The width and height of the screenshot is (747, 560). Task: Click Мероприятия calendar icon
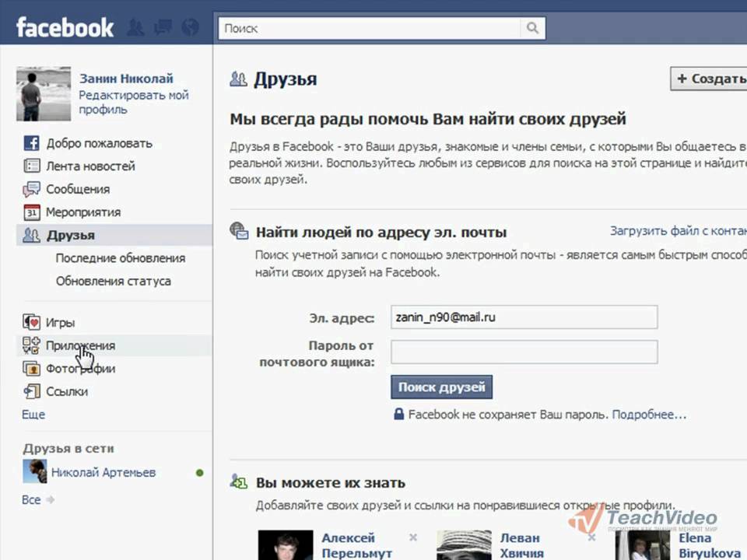(x=31, y=212)
